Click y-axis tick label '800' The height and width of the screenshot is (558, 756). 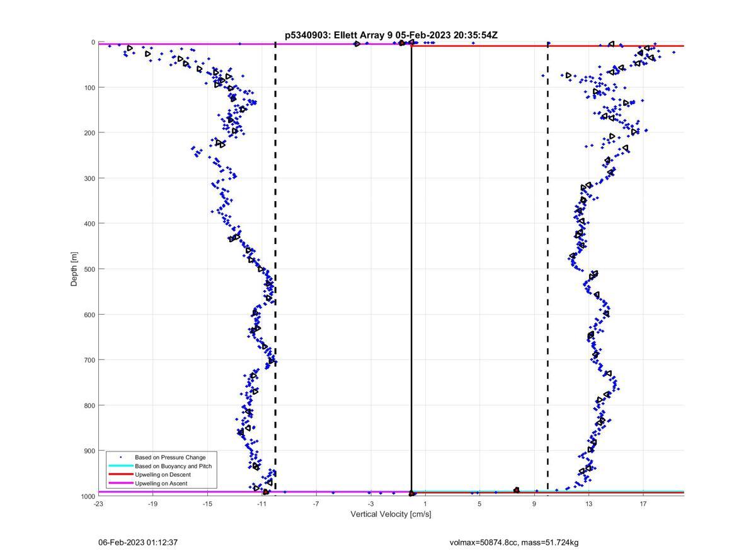click(89, 405)
